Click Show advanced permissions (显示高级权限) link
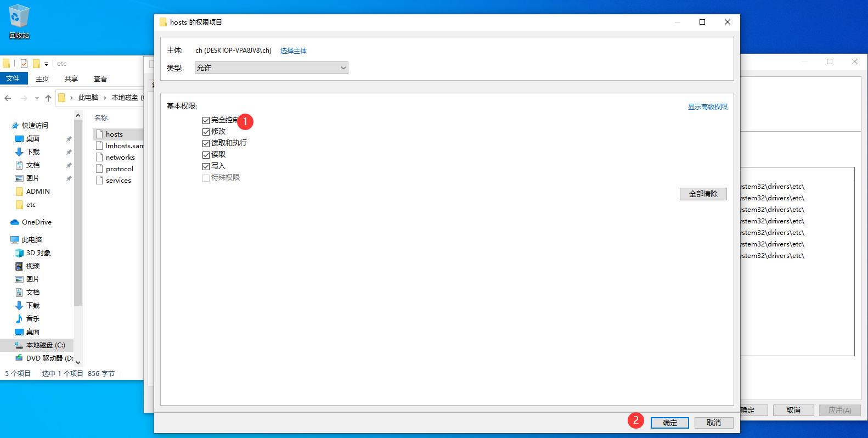The height and width of the screenshot is (438, 868). click(708, 107)
